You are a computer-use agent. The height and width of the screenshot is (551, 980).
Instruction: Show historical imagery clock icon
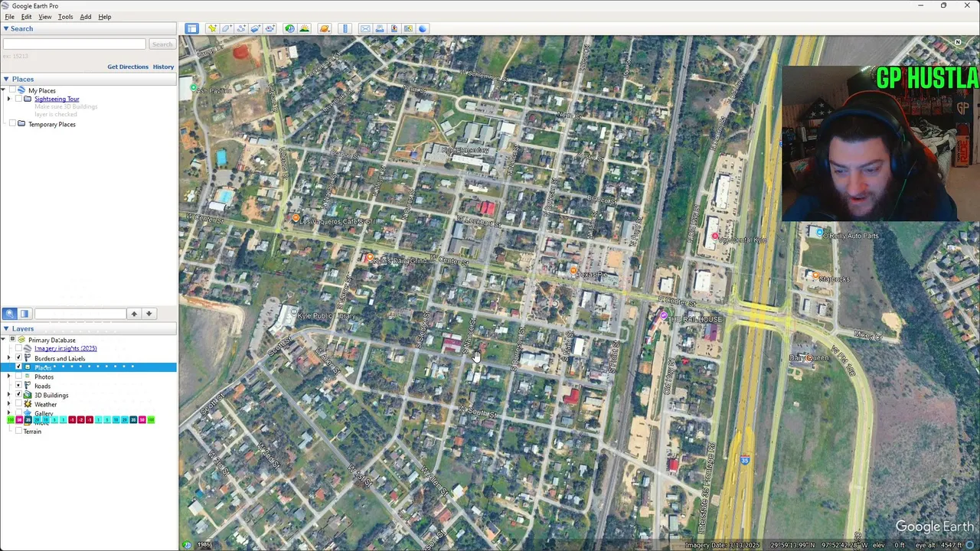tap(289, 28)
